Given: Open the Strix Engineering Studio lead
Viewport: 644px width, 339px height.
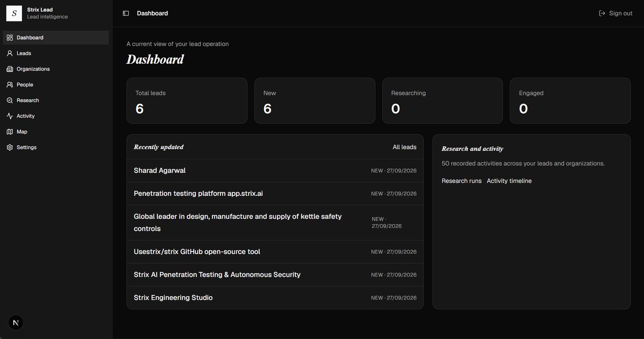Looking at the screenshot, I should pyautogui.click(x=275, y=297).
